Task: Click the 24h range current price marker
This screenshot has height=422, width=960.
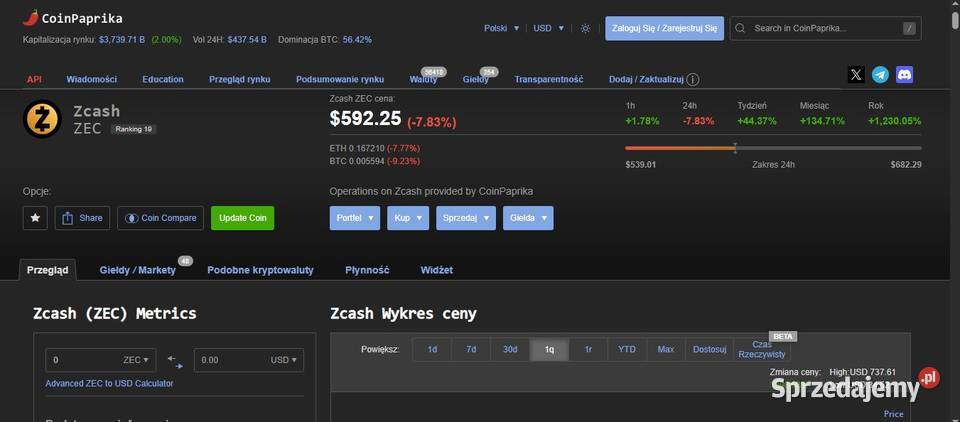Action: [x=735, y=148]
